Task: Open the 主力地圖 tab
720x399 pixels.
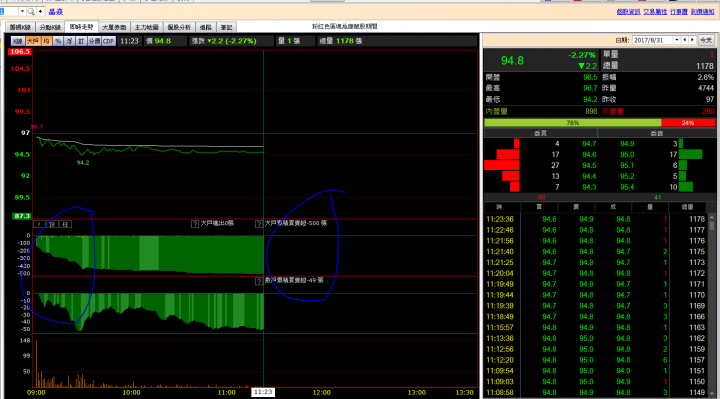Action: coord(146,28)
